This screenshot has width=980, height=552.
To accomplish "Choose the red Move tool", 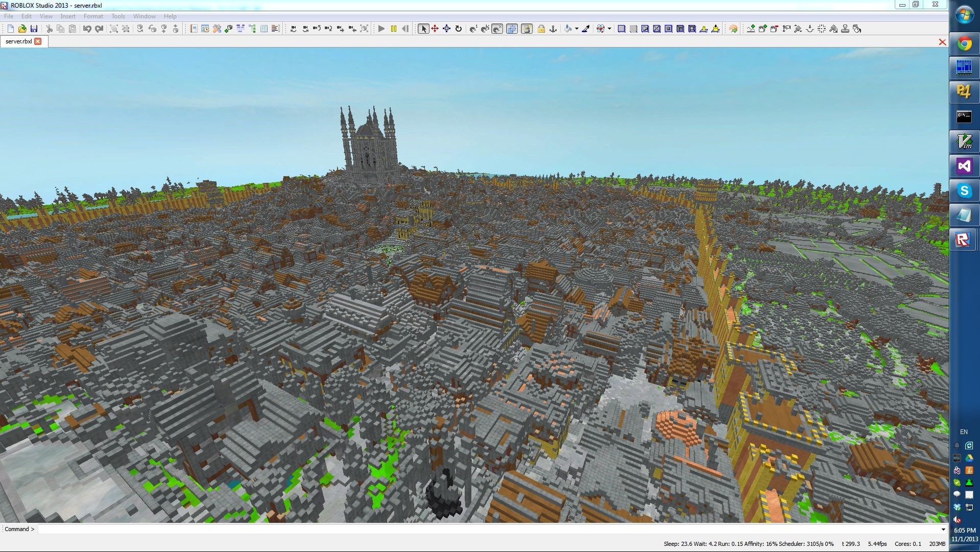I will (435, 29).
